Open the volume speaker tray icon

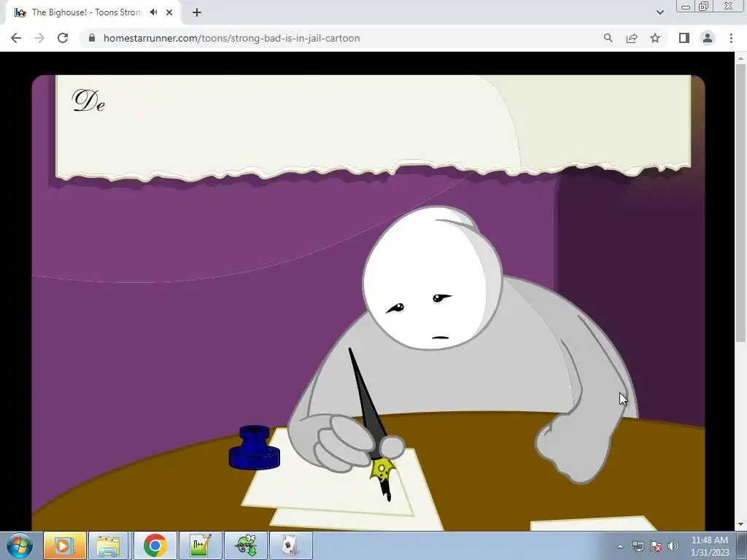(x=673, y=546)
